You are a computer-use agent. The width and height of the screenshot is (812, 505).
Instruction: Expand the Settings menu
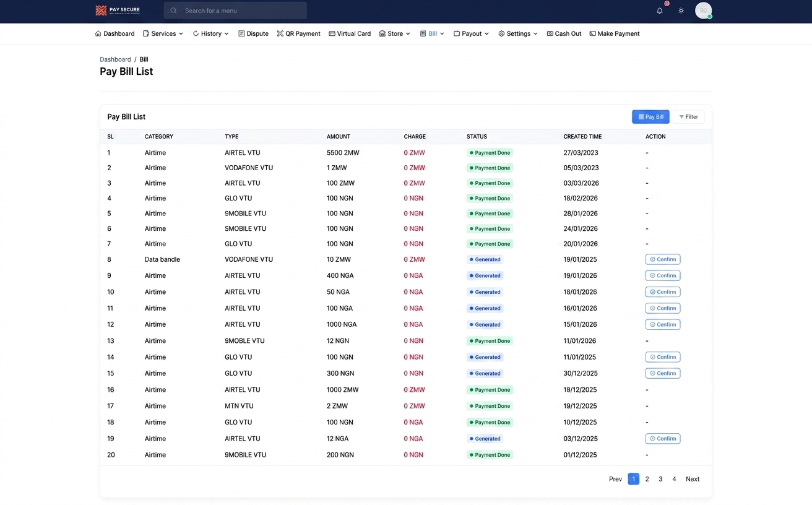pyautogui.click(x=518, y=33)
